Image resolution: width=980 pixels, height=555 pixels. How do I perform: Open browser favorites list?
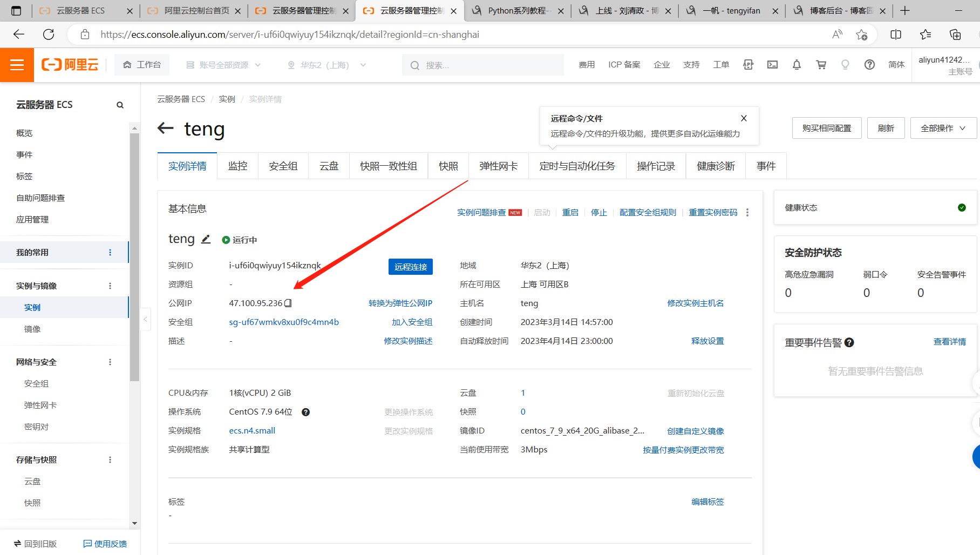point(925,35)
